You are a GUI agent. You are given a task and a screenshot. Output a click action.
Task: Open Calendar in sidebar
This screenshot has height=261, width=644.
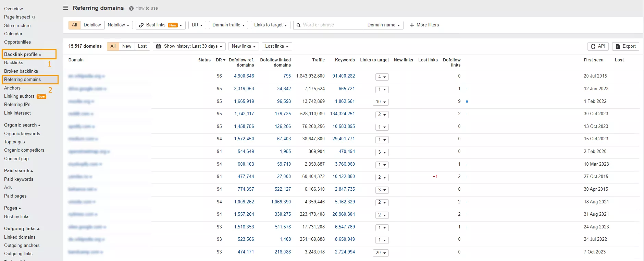click(x=13, y=34)
